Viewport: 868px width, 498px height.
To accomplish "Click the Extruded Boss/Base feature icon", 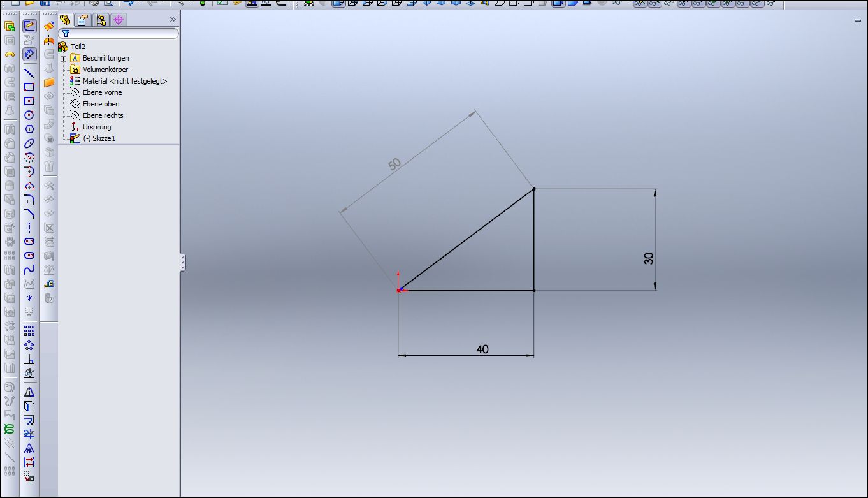I will coord(10,26).
